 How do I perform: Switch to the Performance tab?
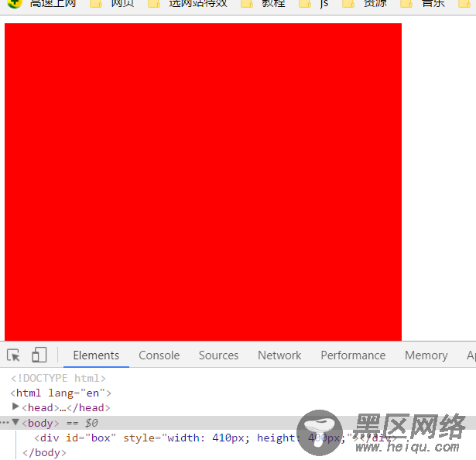click(x=353, y=355)
